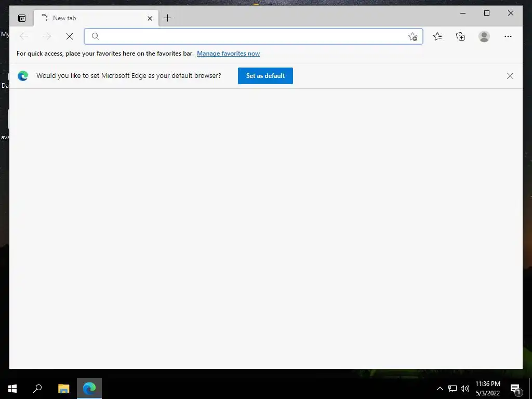This screenshot has width=532, height=399.
Task: Follow the Manage favorites now link
Action: pyautogui.click(x=229, y=54)
